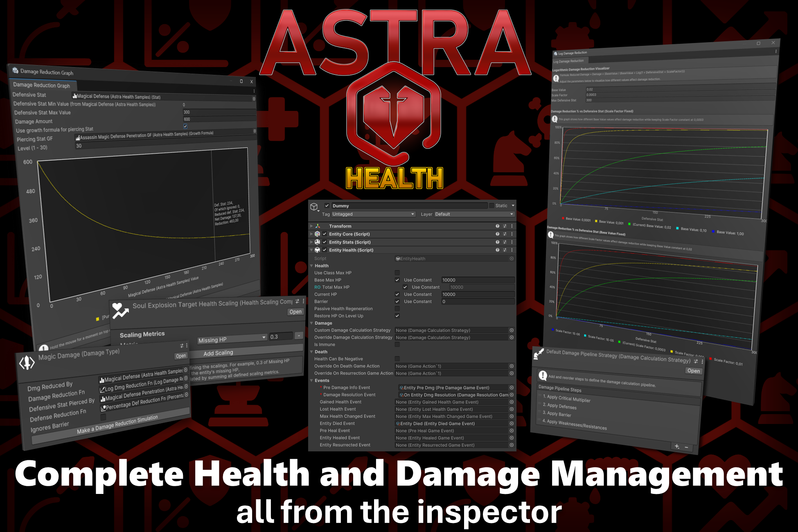Expand the Entity Stats component foldout
798x532 pixels.
(x=311, y=242)
